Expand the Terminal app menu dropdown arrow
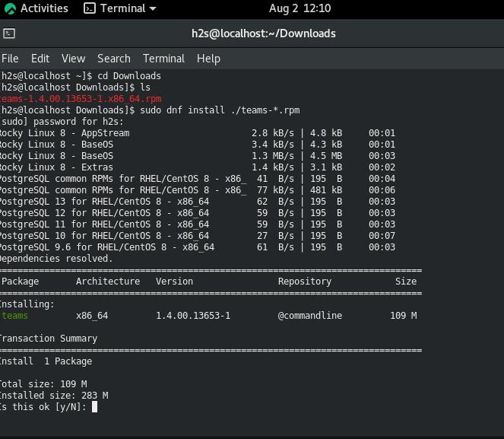This screenshot has width=504, height=439. pyautogui.click(x=153, y=9)
